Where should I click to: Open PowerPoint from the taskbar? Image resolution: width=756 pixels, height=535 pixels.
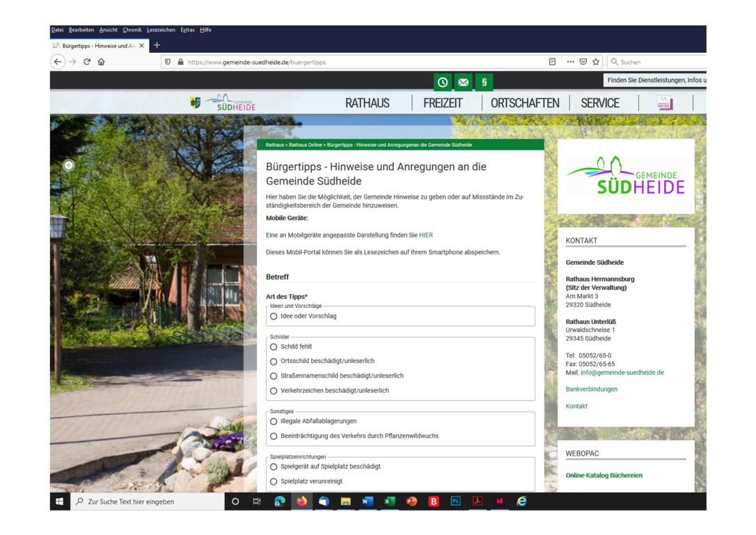(411, 502)
